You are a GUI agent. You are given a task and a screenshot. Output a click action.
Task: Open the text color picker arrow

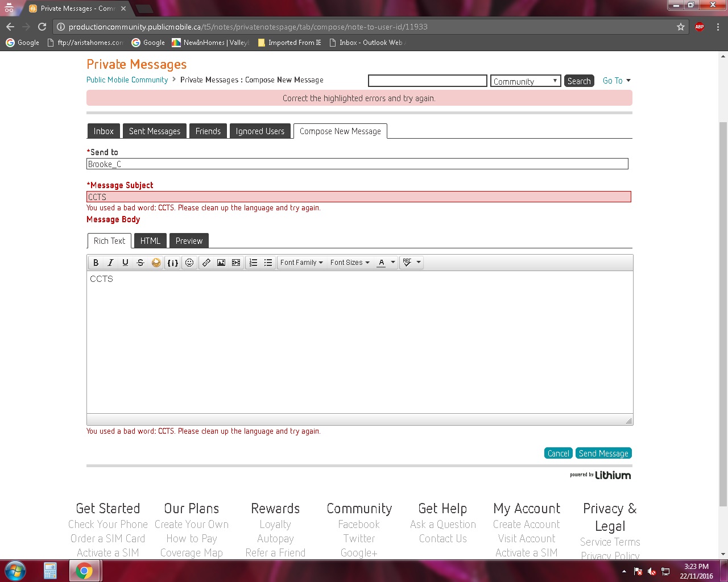(x=393, y=263)
